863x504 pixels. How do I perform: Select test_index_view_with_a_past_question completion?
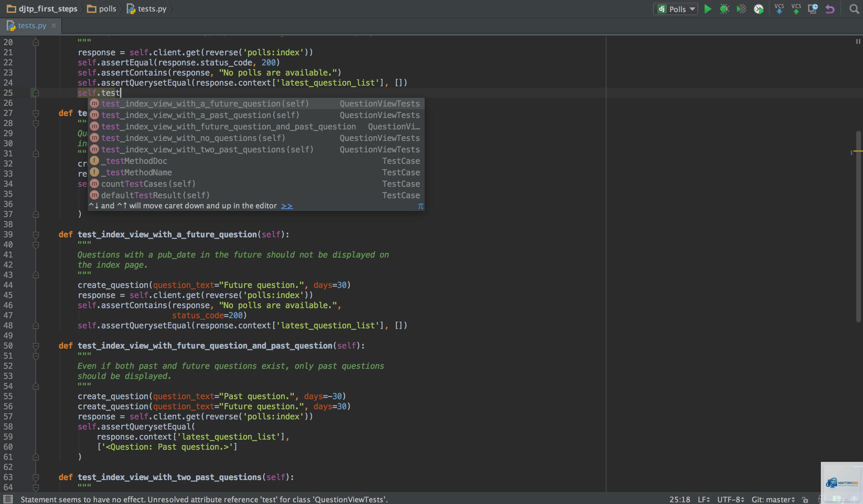click(x=256, y=115)
